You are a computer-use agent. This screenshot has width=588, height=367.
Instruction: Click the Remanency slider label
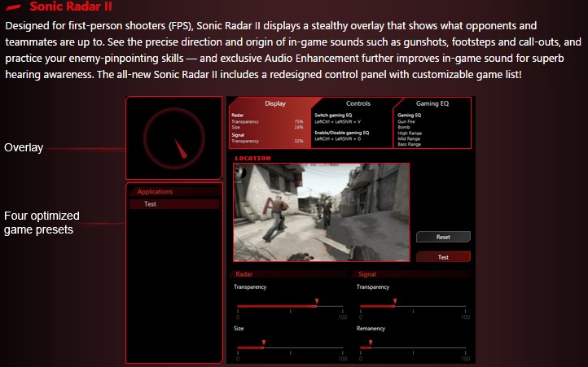371,329
